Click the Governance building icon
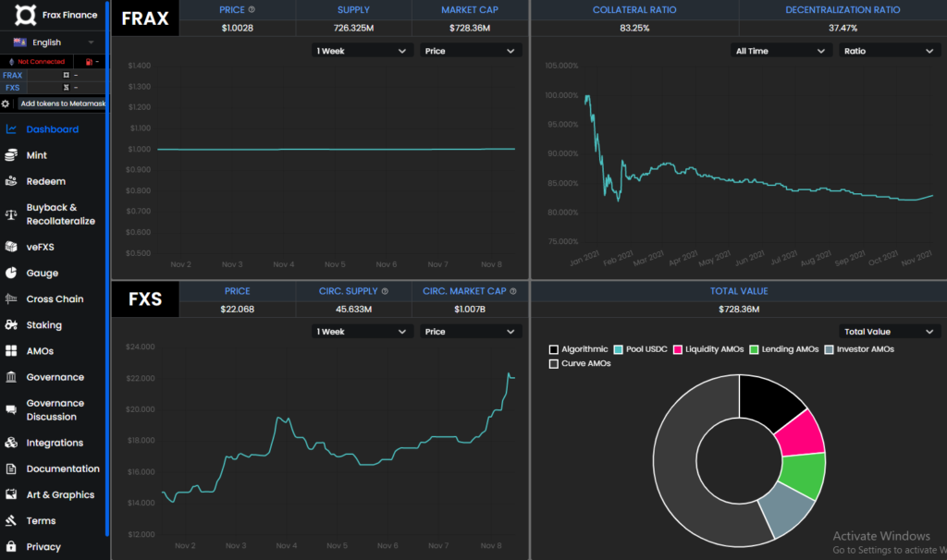This screenshot has height=560, width=947. point(11,377)
